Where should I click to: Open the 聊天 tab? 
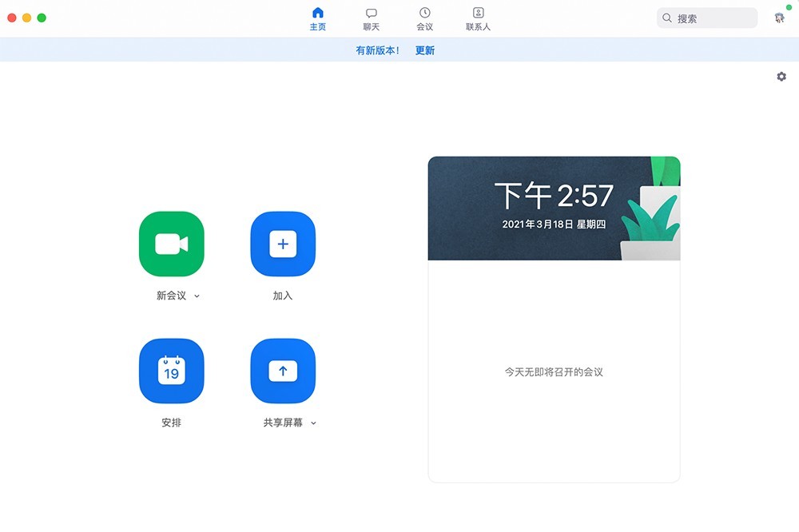tap(372, 18)
